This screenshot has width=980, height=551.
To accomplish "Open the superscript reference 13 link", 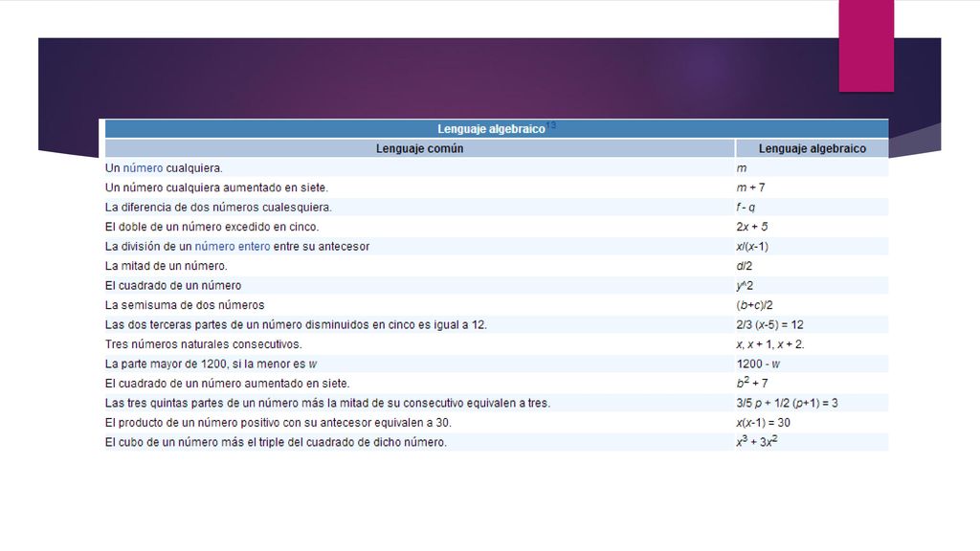I will click(x=551, y=125).
